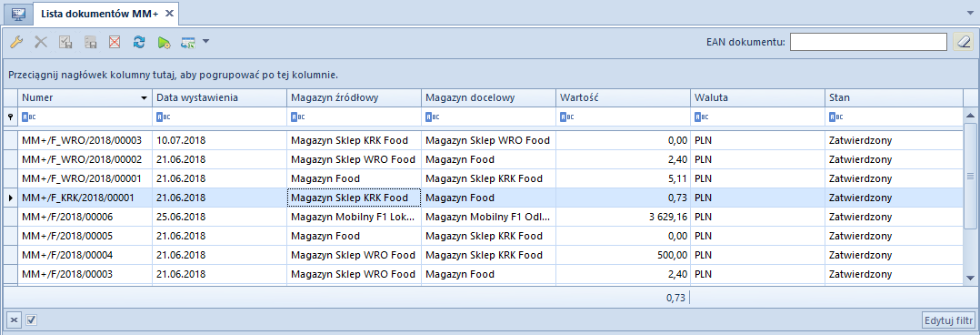
Task: Click the export to spreadsheet icon
Action: (x=188, y=42)
